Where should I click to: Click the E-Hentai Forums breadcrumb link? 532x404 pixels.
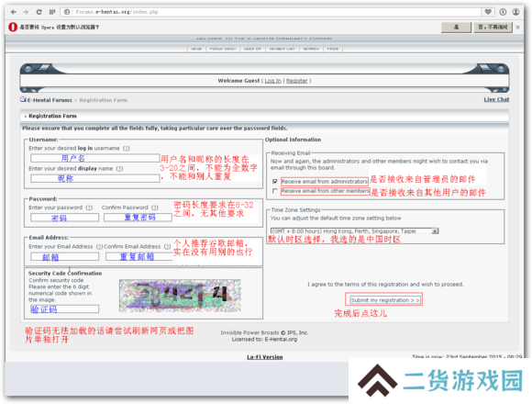coord(50,100)
